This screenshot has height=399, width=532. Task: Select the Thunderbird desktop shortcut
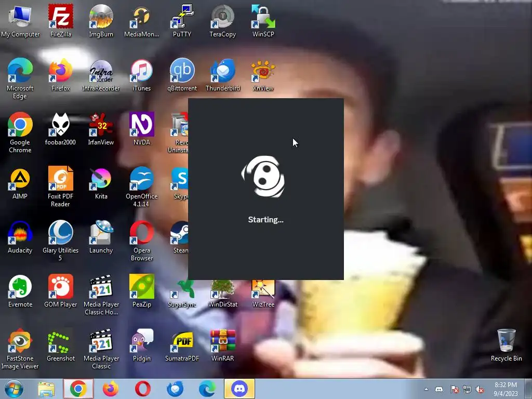[x=222, y=75]
